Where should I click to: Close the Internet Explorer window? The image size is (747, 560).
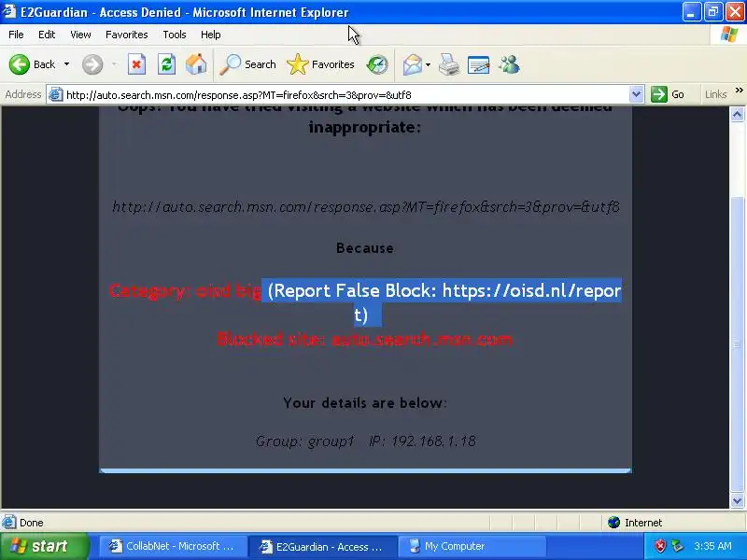pos(735,12)
